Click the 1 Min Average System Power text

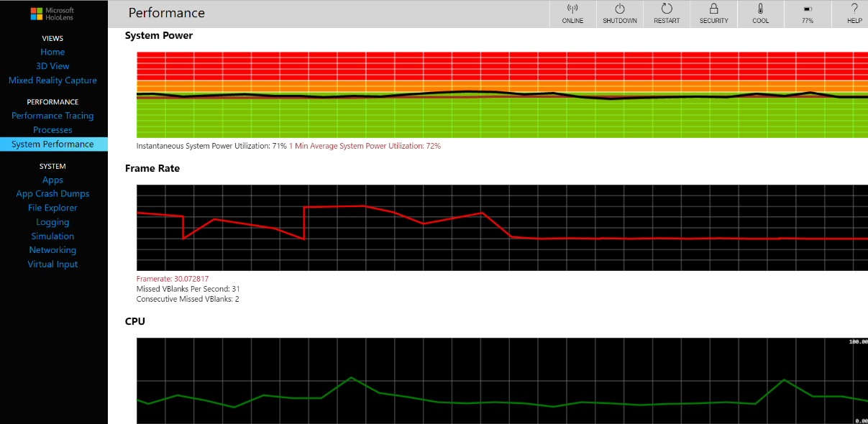[x=365, y=146]
